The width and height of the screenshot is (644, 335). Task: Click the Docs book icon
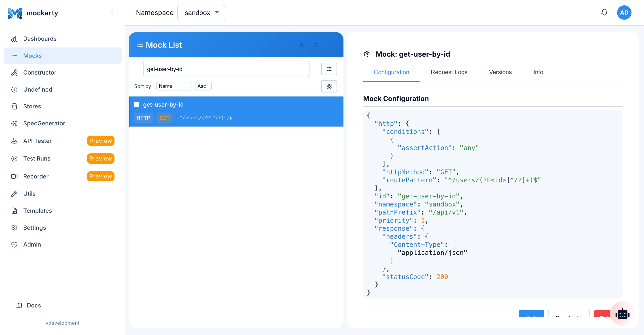pos(19,305)
